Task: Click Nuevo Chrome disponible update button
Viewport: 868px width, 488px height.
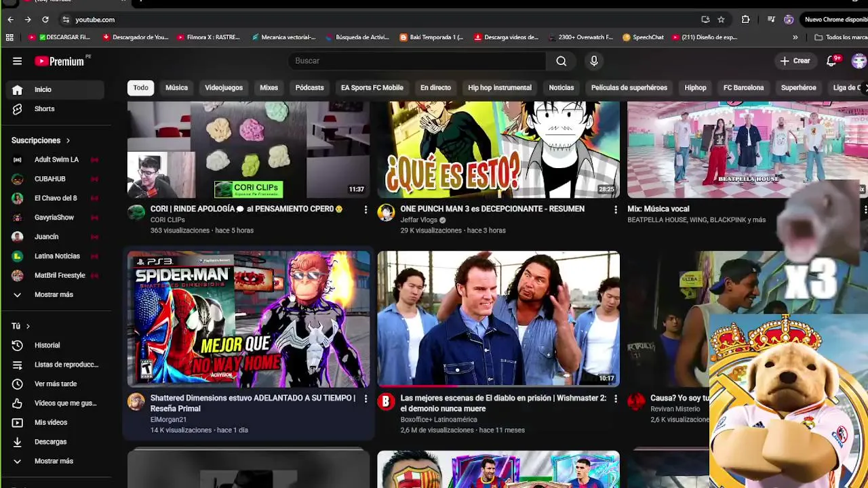Action: (834, 20)
